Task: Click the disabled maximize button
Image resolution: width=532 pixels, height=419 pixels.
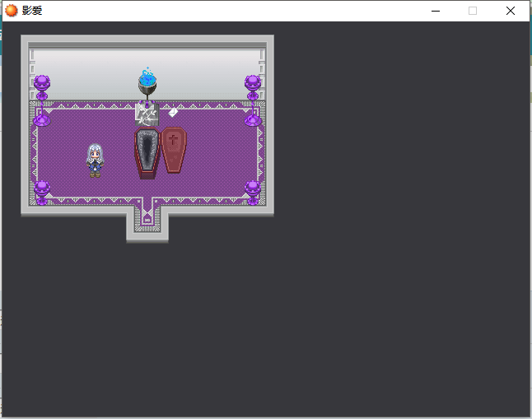Action: [x=473, y=11]
